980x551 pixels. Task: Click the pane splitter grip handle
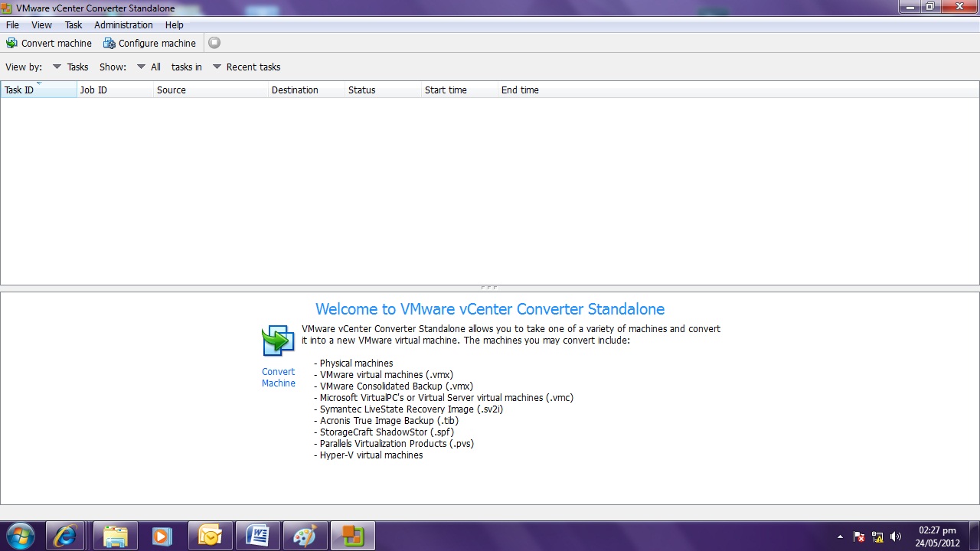(x=489, y=288)
